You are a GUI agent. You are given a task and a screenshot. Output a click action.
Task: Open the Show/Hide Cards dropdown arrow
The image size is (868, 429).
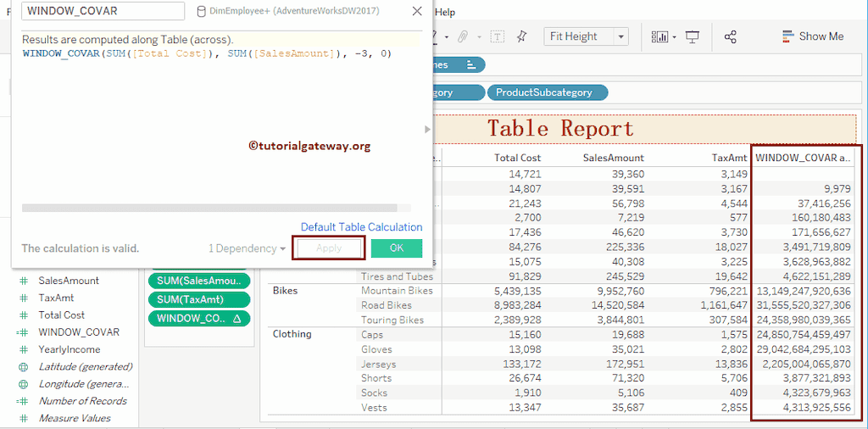coord(674,37)
